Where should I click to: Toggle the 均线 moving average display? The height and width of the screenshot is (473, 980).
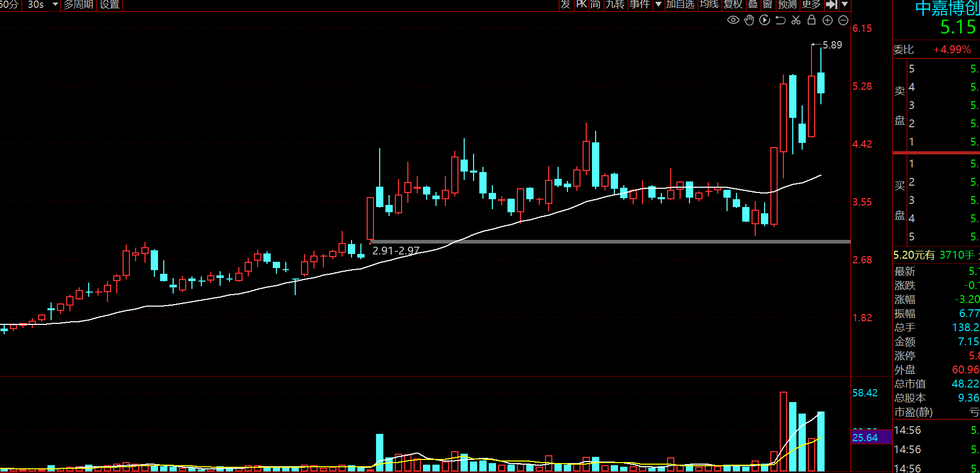tap(709, 5)
